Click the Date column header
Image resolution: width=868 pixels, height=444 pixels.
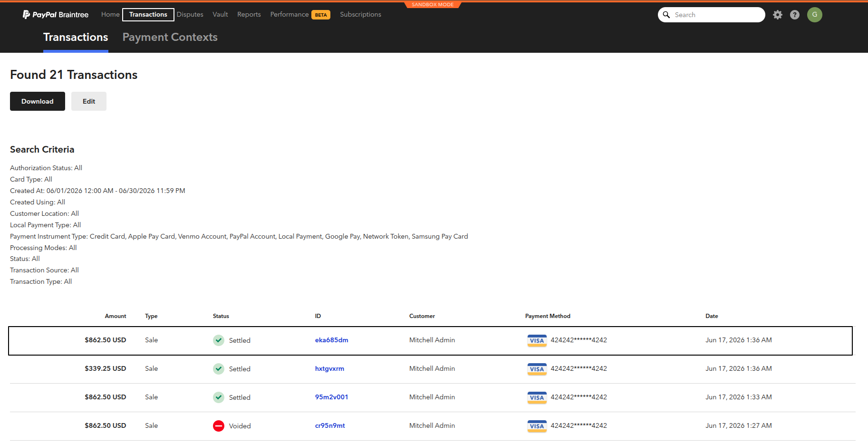tap(712, 316)
